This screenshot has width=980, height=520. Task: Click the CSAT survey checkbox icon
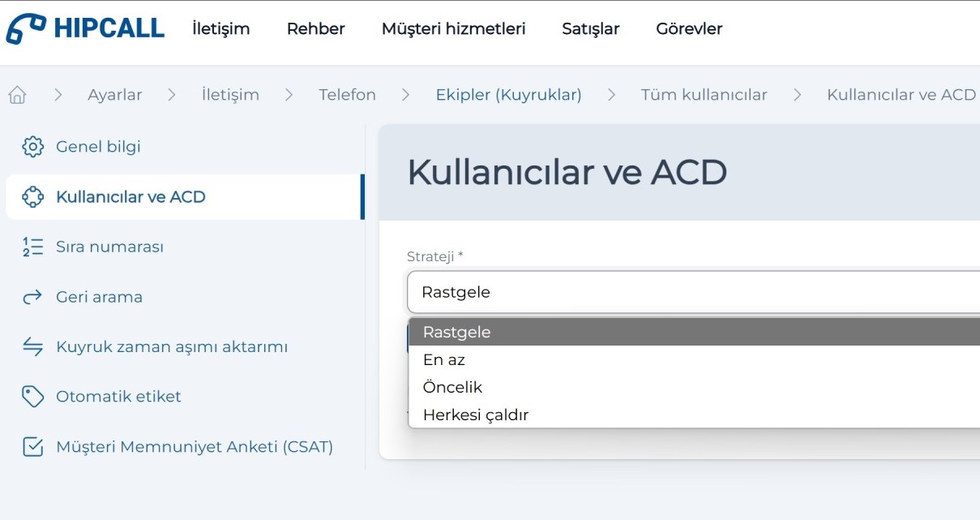(x=32, y=447)
